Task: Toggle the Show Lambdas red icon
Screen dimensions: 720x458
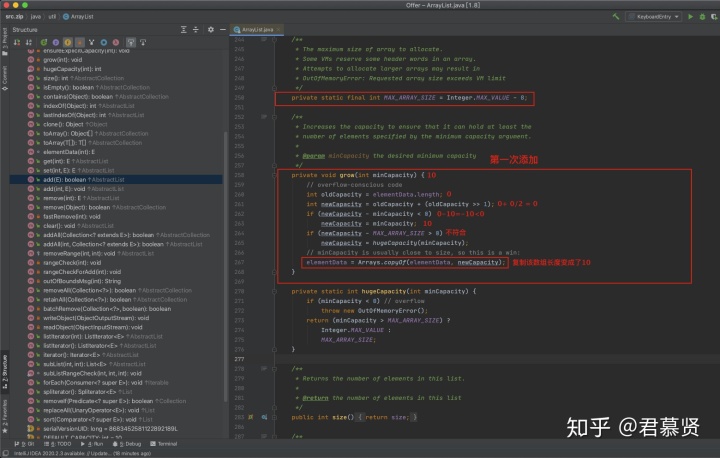Action: point(116,42)
